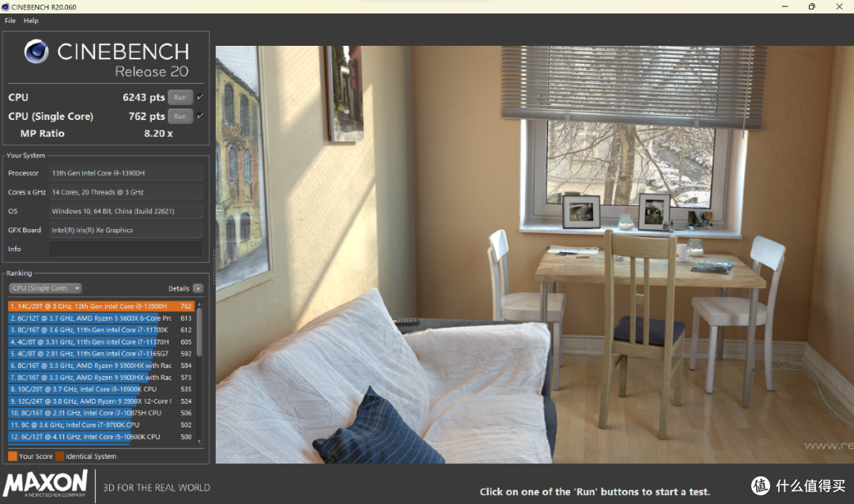
Task: Select ranking row 6 Ryzen 9 5900HX 584
Action: pyautogui.click(x=100, y=366)
